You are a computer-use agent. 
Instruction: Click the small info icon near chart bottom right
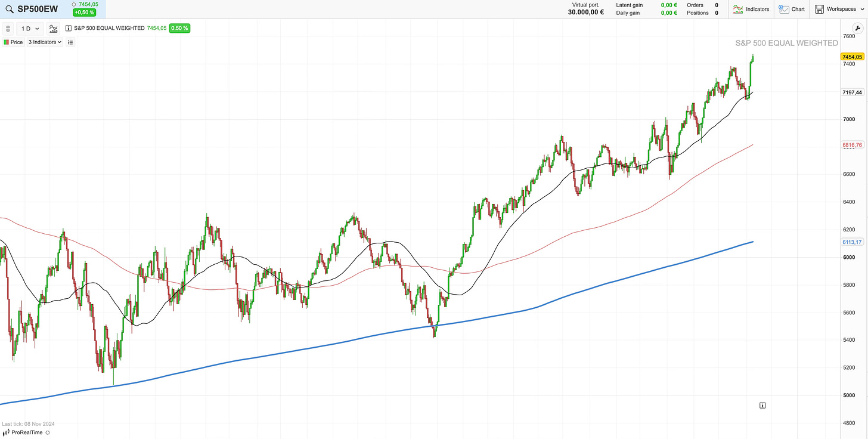(762, 406)
